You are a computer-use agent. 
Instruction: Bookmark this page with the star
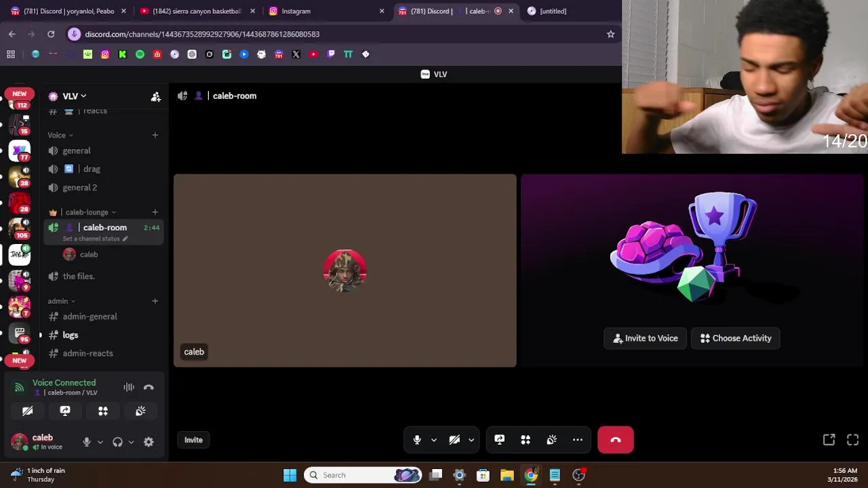point(610,34)
